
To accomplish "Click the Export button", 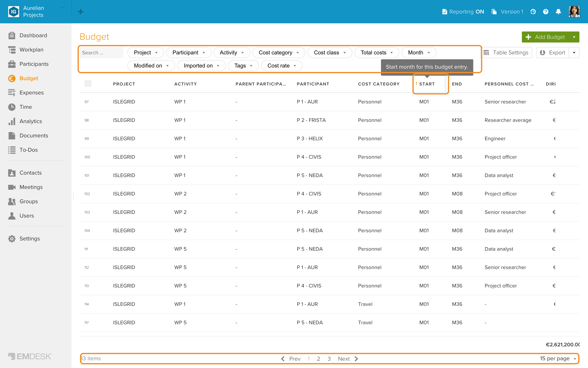I will click(x=552, y=53).
